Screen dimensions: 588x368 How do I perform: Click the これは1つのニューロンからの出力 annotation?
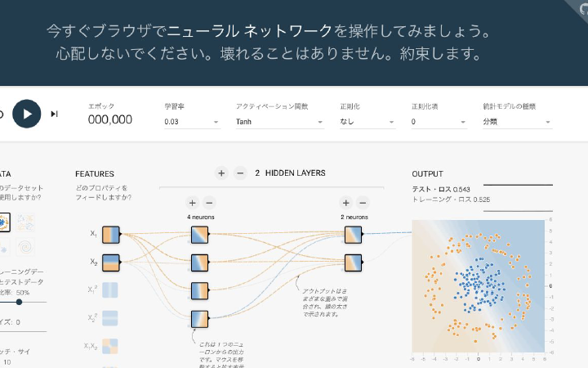click(x=221, y=355)
